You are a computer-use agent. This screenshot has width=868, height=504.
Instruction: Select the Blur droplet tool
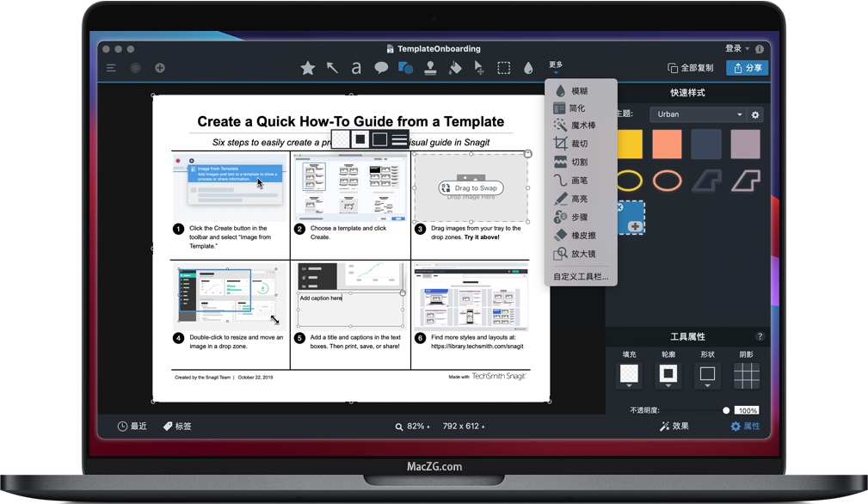coord(527,67)
